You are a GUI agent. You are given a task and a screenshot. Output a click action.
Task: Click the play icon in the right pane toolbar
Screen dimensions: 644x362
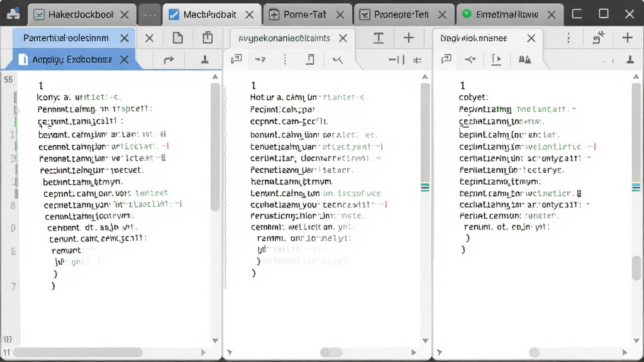pos(496,60)
